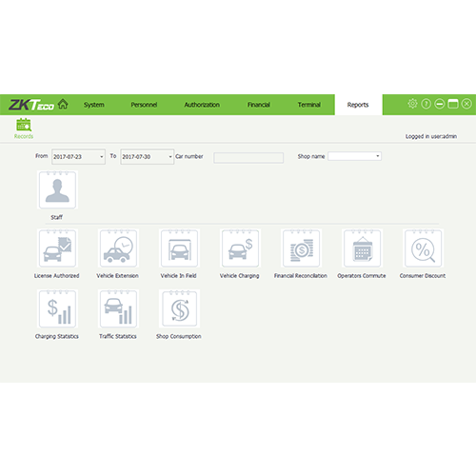Open the License Authorized report
Viewport: 476px width, 476px height.
tap(57, 248)
